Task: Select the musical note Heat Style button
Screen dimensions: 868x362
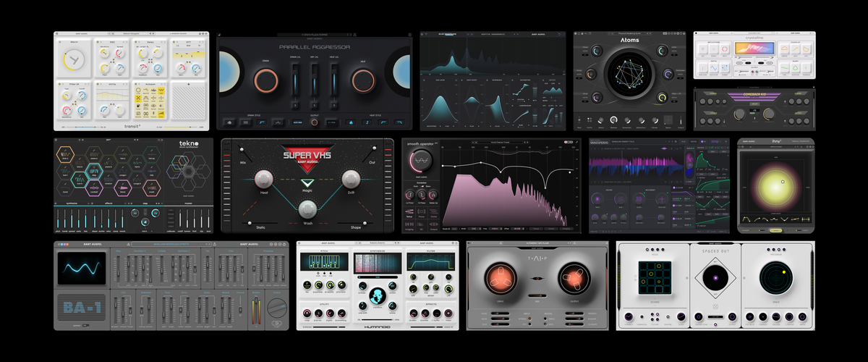Action: coord(367,122)
